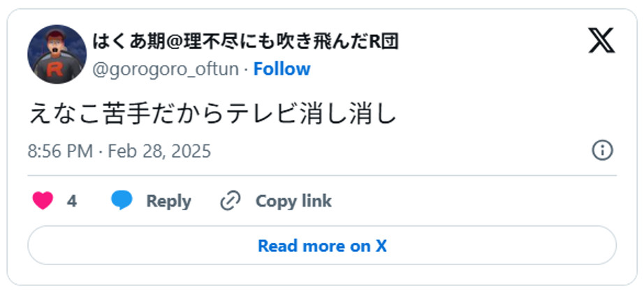This screenshot has width=644, height=291.
Task: Open the @gorogoro_oftun handle link
Action: 166,69
